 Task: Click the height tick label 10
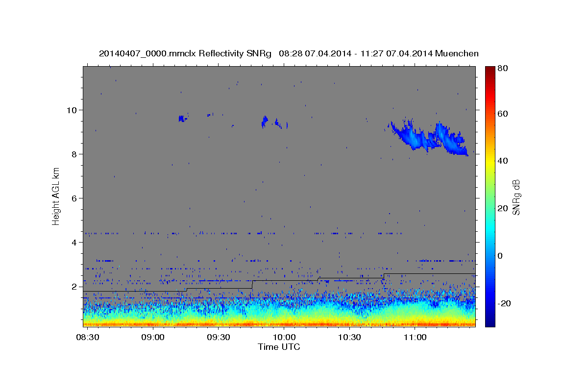point(73,110)
